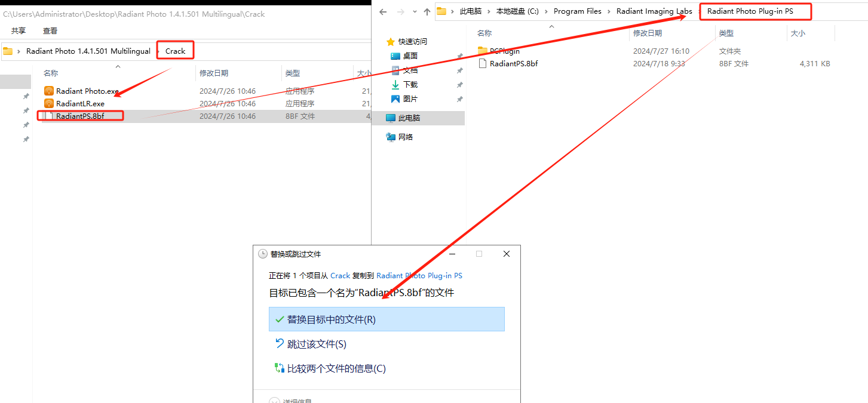Viewport: 868px width, 403px height.
Task: Click RadiantPS.8bf file icon in Plug-in PS window
Action: coord(483,64)
